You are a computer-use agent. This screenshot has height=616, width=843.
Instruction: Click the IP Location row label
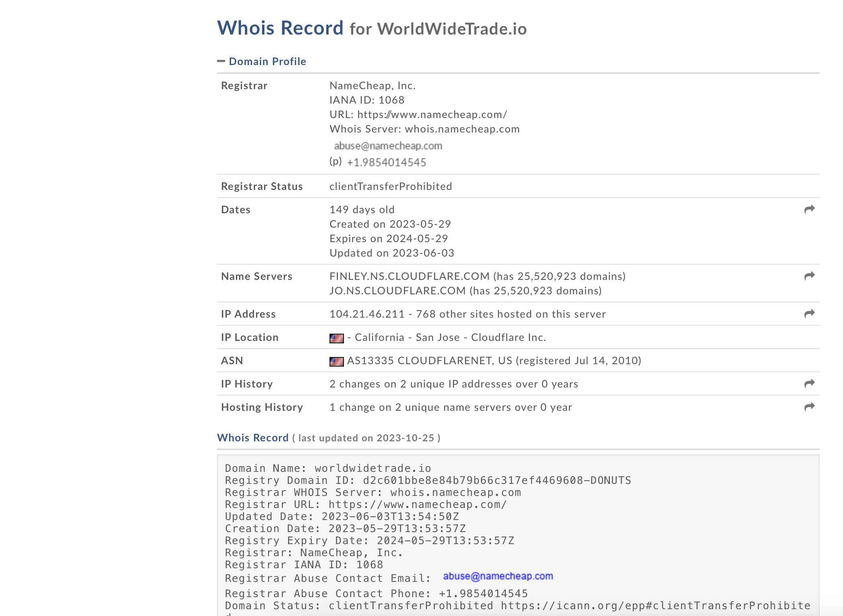[x=250, y=337]
